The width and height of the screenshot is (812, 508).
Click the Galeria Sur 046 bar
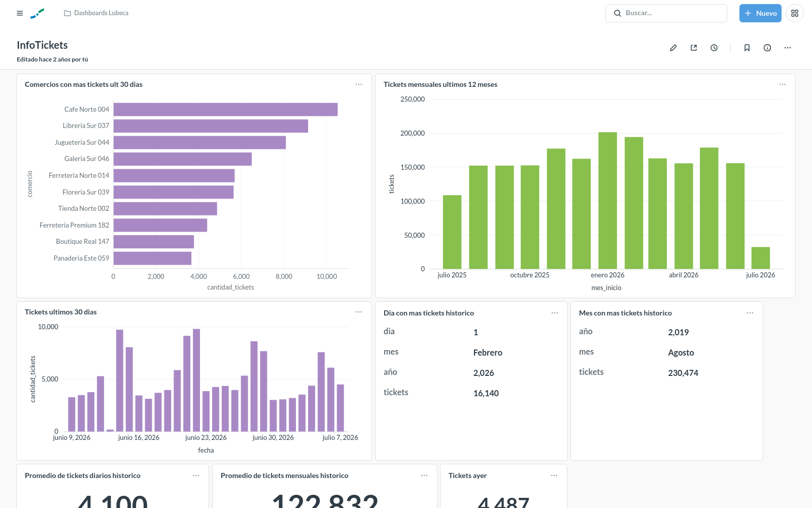click(x=183, y=159)
